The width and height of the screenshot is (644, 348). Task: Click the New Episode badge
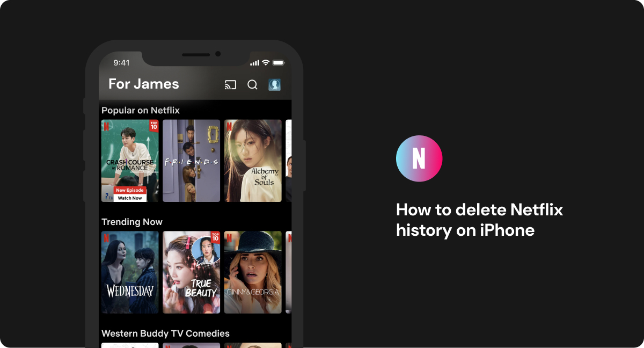pyautogui.click(x=129, y=190)
